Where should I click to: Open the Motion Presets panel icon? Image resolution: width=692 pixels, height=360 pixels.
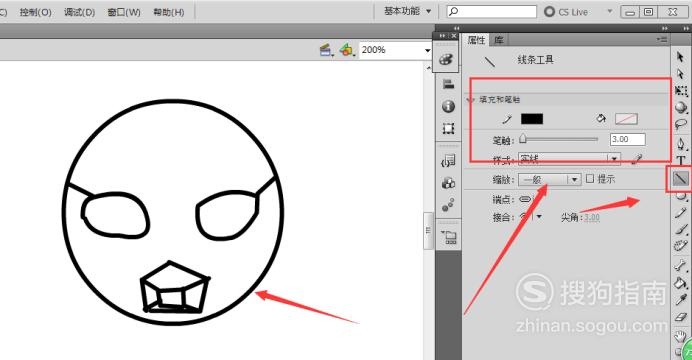448,205
